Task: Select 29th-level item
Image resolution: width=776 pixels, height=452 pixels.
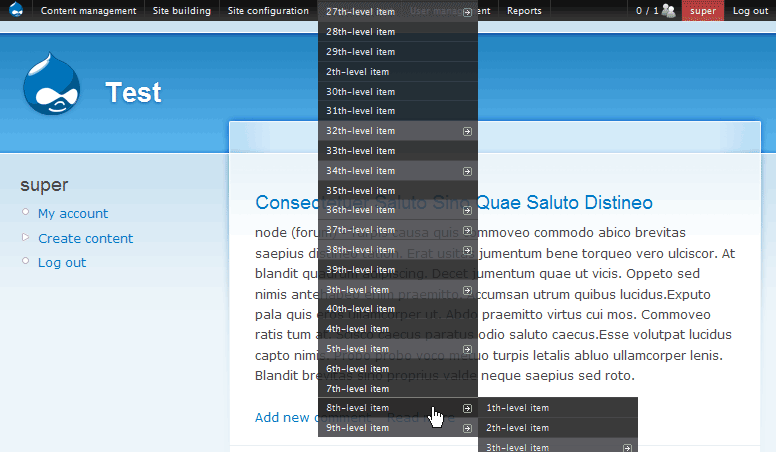Action: tap(398, 51)
